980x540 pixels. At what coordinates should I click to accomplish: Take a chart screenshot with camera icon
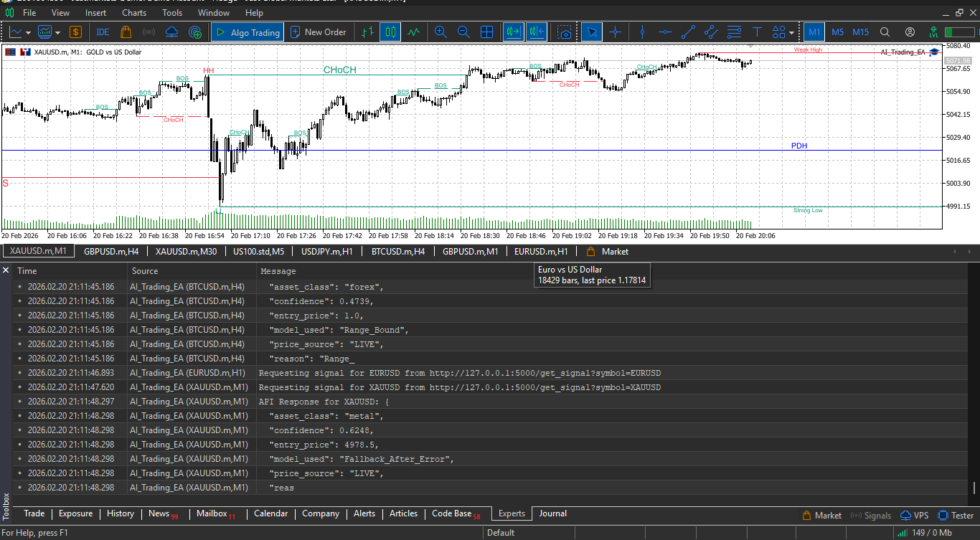pos(565,32)
